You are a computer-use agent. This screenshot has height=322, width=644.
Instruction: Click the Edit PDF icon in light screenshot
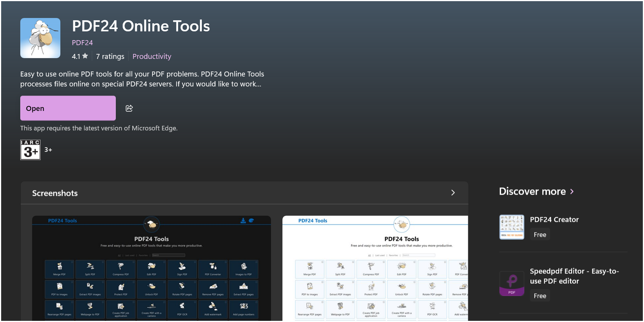tap(402, 269)
